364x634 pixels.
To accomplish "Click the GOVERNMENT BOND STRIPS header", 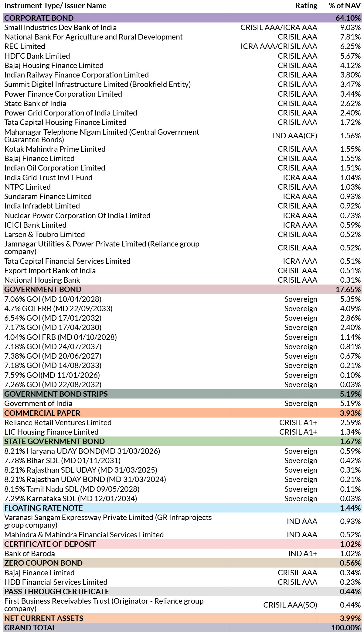I will [x=182, y=394].
